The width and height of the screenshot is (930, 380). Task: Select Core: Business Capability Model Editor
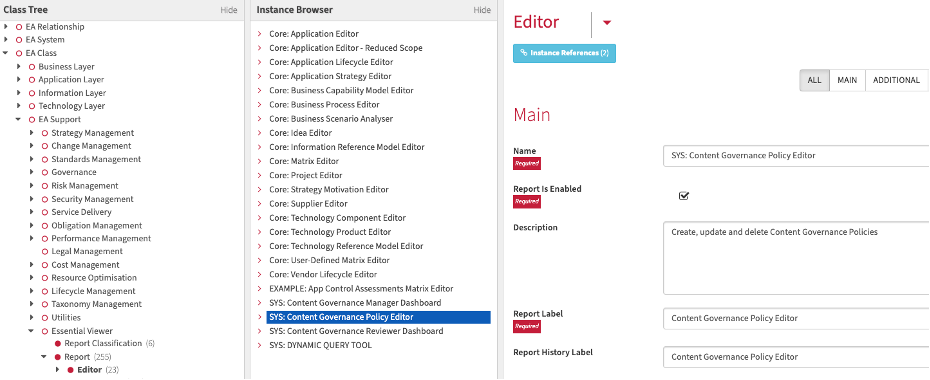(341, 91)
